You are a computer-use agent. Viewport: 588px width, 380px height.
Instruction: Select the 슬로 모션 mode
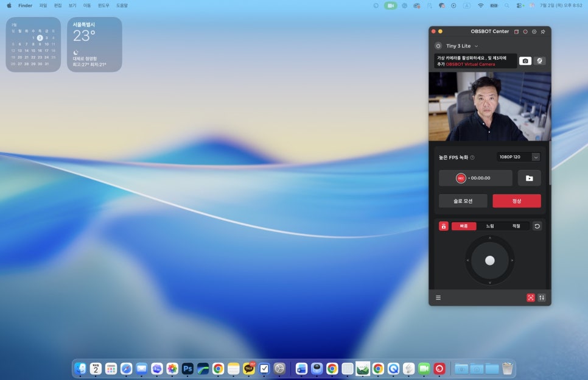coord(463,201)
